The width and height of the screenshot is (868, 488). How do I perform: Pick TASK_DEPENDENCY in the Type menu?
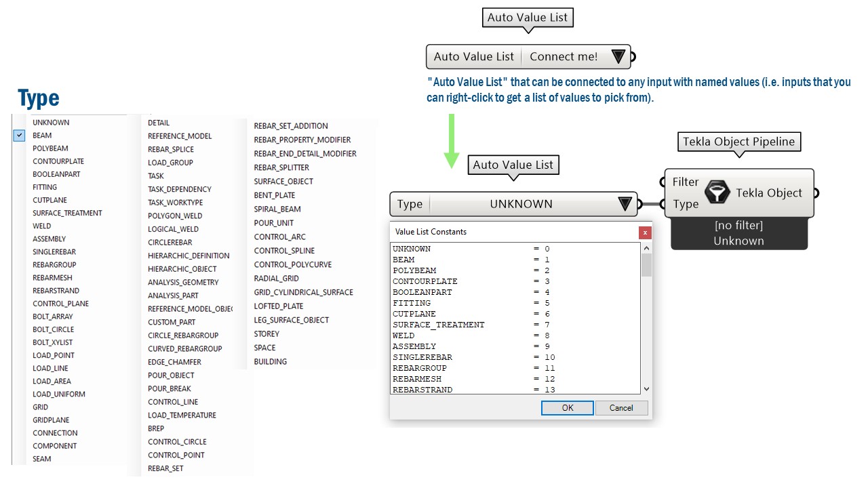pos(180,189)
